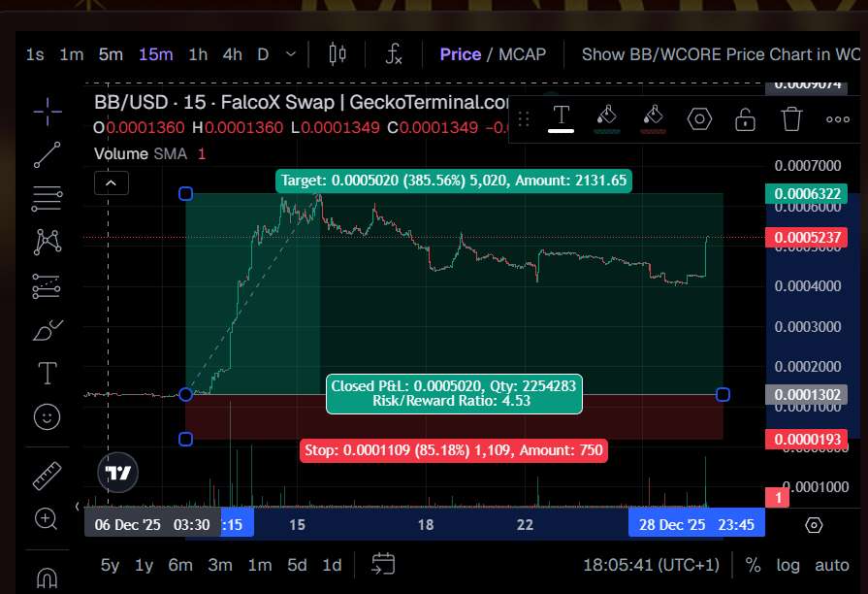This screenshot has width=868, height=594.
Task: Toggle auto scale for the chart
Action: [x=832, y=564]
